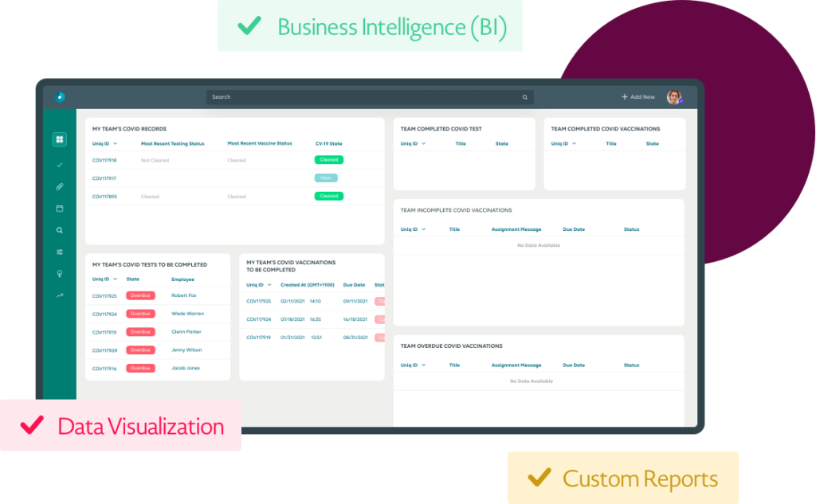Image resolution: width=816 pixels, height=504 pixels.
Task: Open the paperclip attachments icon
Action: click(x=59, y=186)
